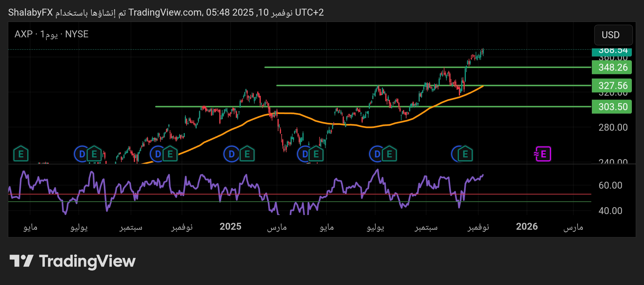Click the earnings E marker before نوفمبر 2024
Screen dimensions: 644x285
pos(170,154)
